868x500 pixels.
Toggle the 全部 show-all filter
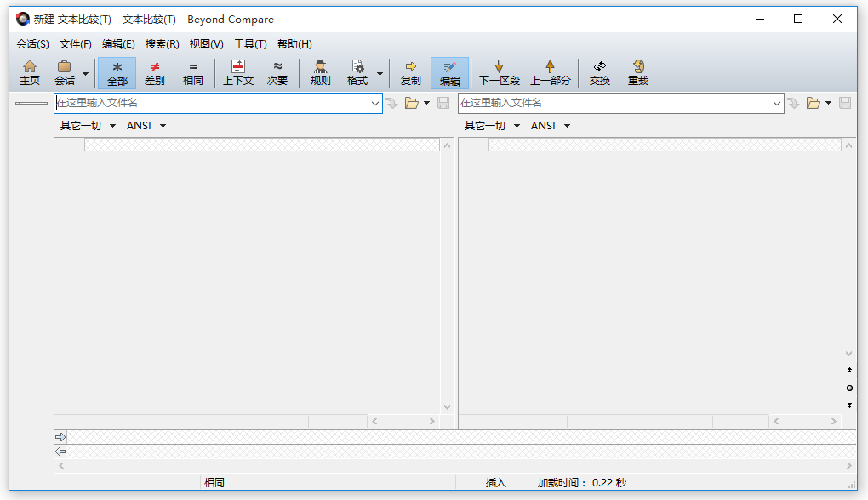117,73
